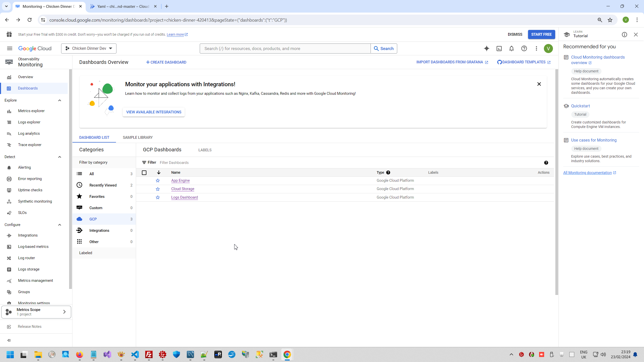The image size is (644, 362).
Task: Tick the select-all dashboards checkbox
Action: [144, 173]
